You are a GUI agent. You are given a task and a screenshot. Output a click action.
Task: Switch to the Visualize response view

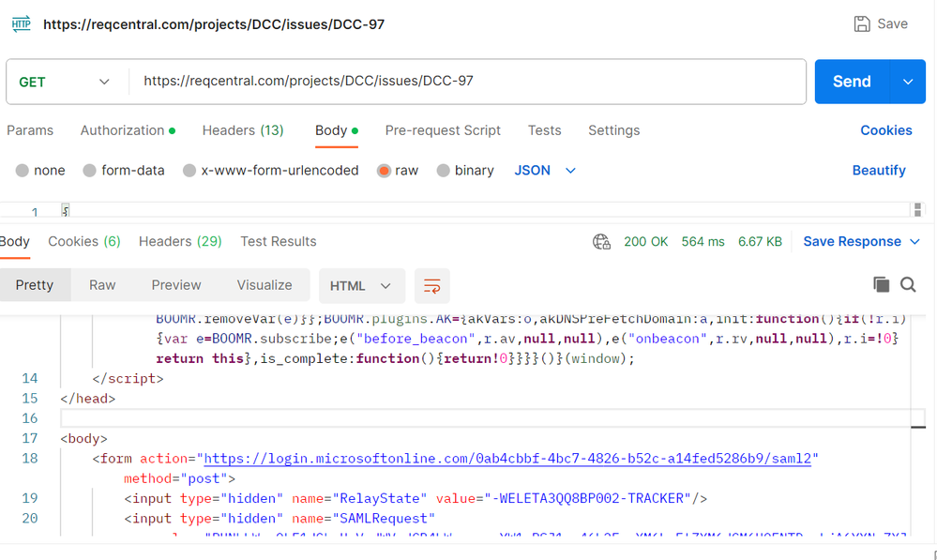(x=264, y=285)
